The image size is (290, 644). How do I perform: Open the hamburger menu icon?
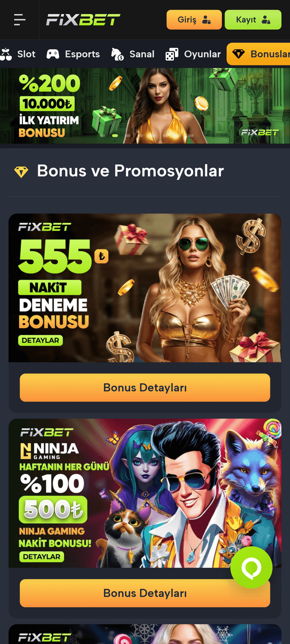(x=19, y=20)
